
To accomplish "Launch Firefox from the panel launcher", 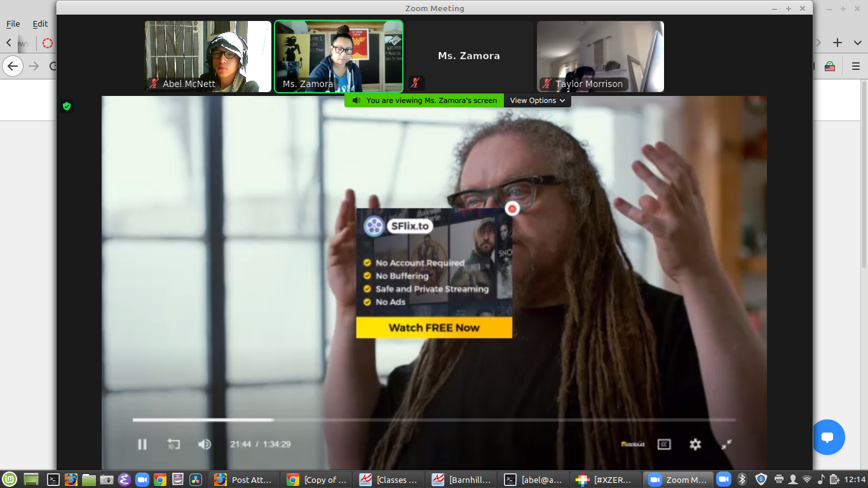I will click(71, 480).
